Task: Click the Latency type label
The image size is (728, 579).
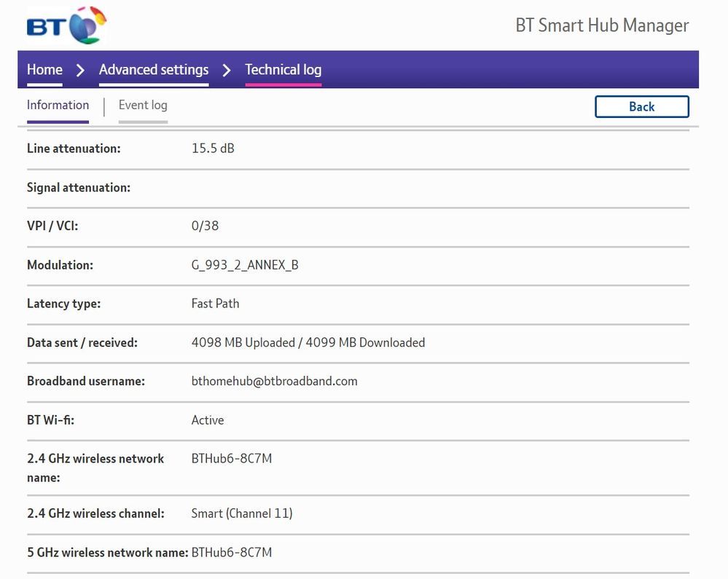Action: pos(63,304)
